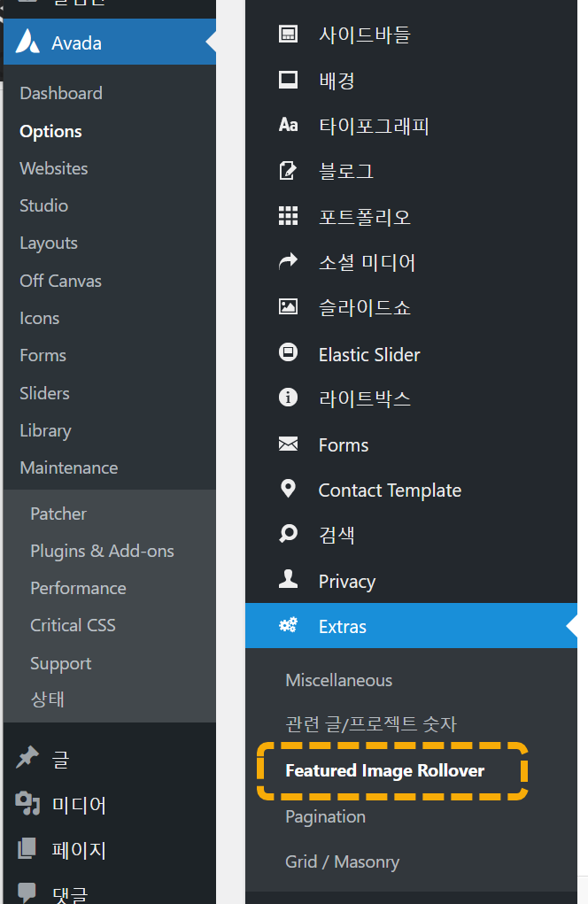Open Studio in Avada submenu
Viewport: 588px width, 904px height.
click(43, 205)
